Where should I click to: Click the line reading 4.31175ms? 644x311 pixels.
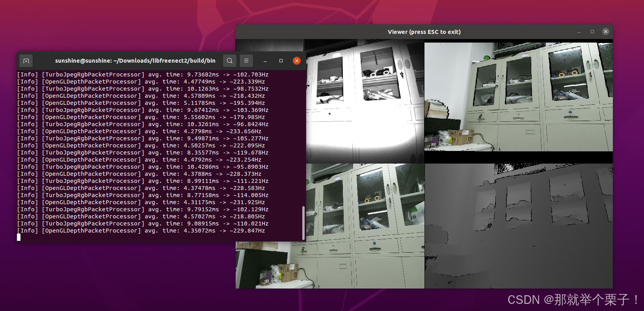141,202
